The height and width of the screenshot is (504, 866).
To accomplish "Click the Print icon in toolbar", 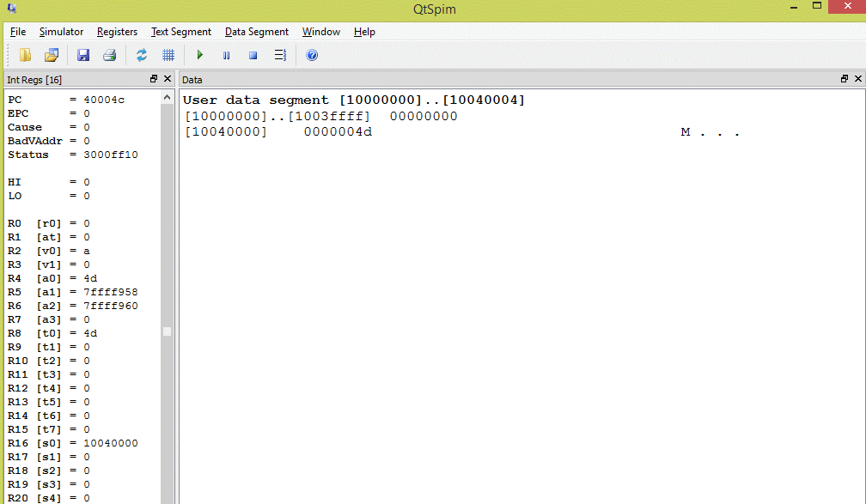I will pyautogui.click(x=109, y=55).
